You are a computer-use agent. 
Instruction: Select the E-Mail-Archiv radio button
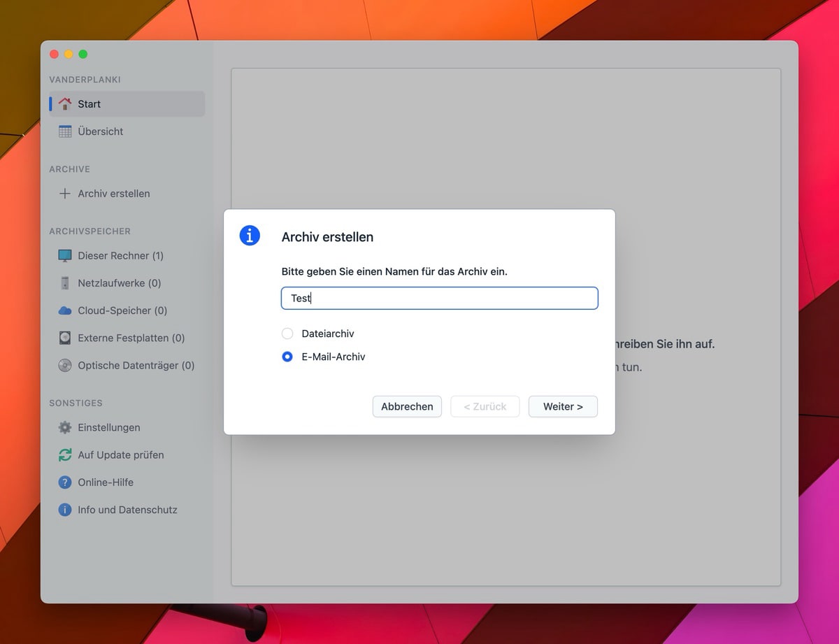coord(287,357)
